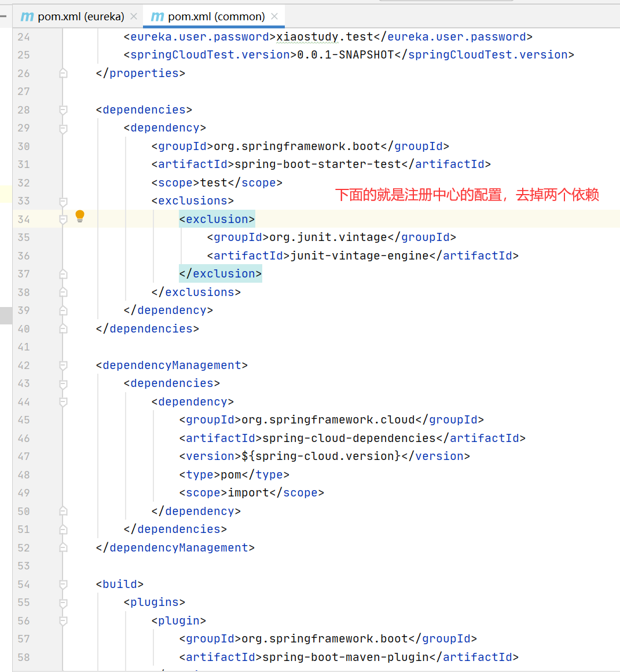Viewport: 620px width, 672px height.
Task: Click fold end marker at line 50
Action: point(63,512)
